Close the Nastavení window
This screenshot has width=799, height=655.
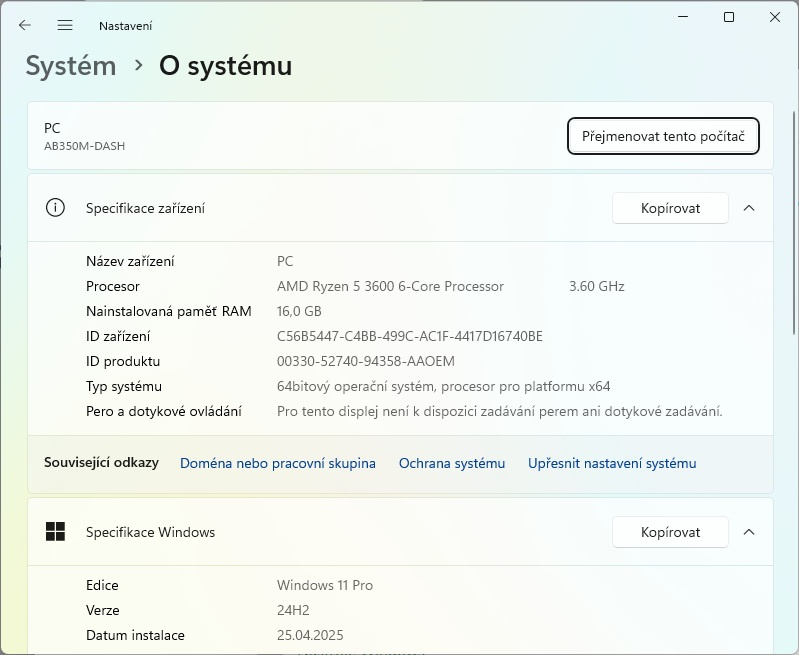click(775, 17)
